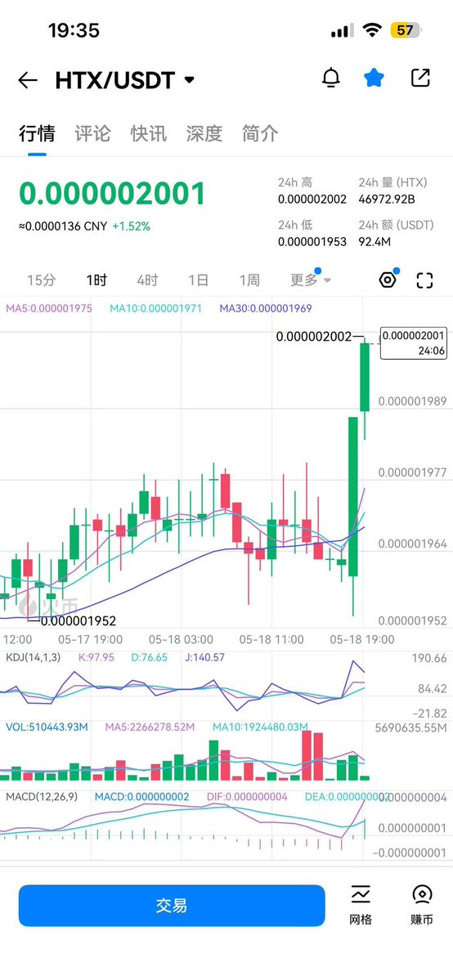453x980 pixels.
Task: Tap the MA5:2266278.52M volume label
Action: tap(150, 727)
